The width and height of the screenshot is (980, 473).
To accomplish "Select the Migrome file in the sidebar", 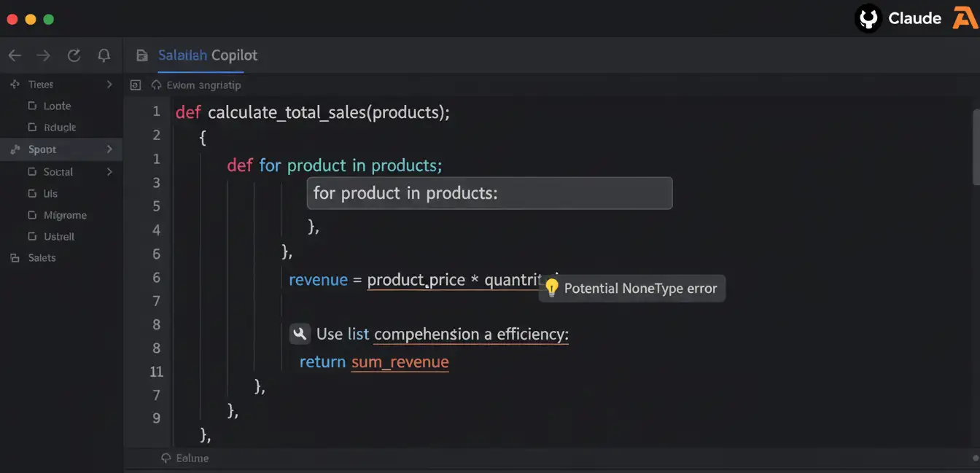I will [x=65, y=215].
